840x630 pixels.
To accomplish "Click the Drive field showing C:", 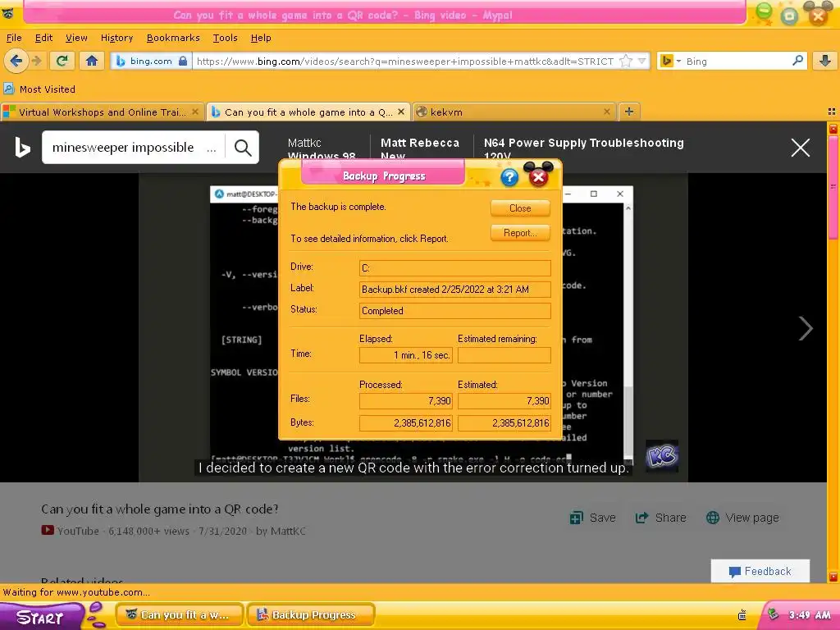I will tap(454, 268).
